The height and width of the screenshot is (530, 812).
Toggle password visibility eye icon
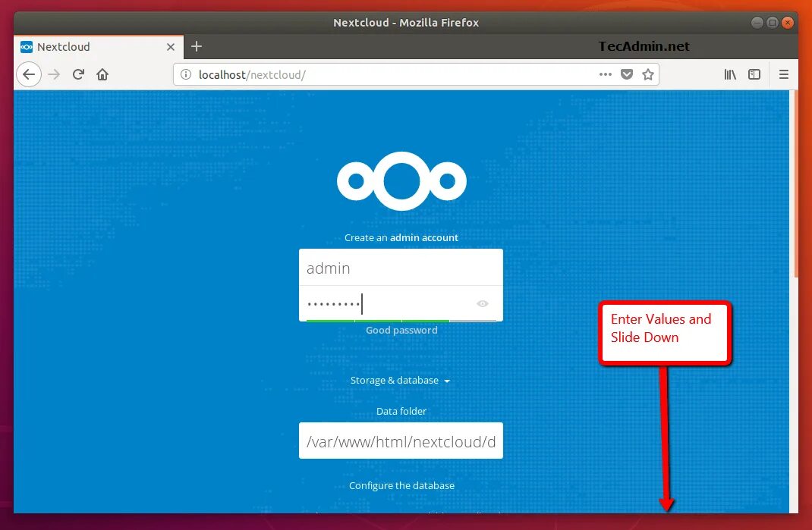click(x=482, y=304)
